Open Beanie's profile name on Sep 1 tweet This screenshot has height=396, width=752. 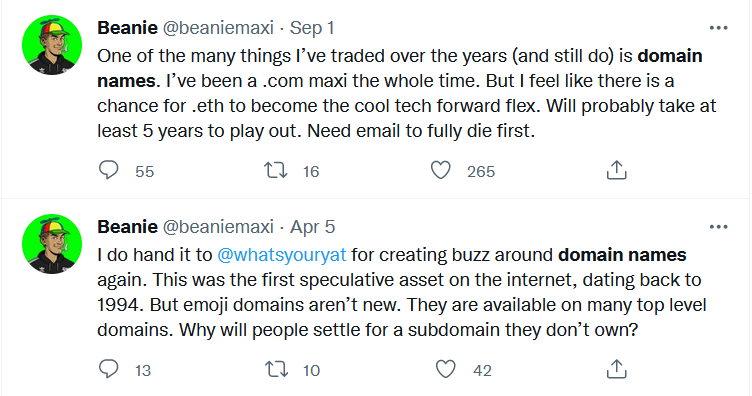pyautogui.click(x=127, y=28)
